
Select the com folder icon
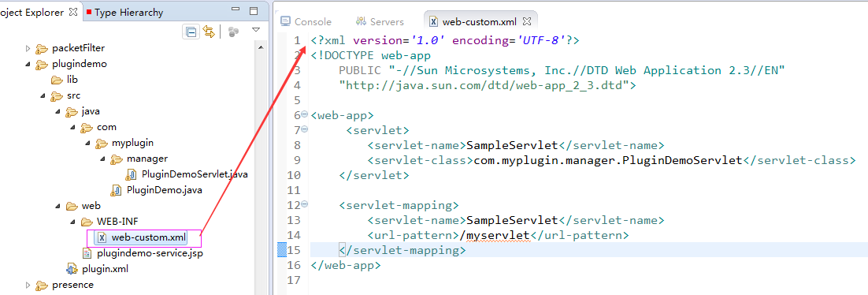coord(87,128)
